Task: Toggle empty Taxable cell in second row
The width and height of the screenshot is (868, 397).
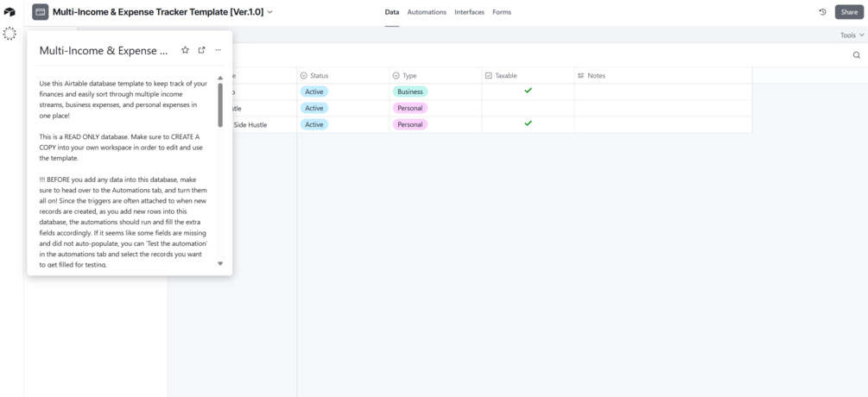Action: click(528, 108)
